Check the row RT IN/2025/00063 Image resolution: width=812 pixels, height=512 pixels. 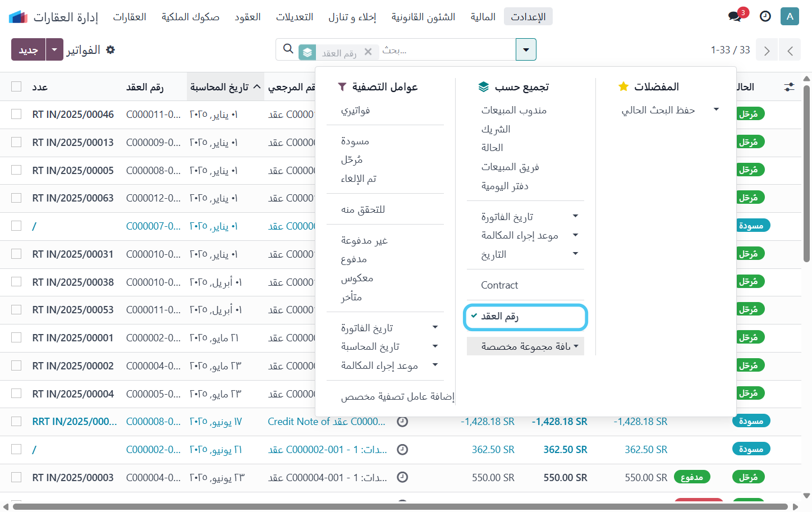16,198
